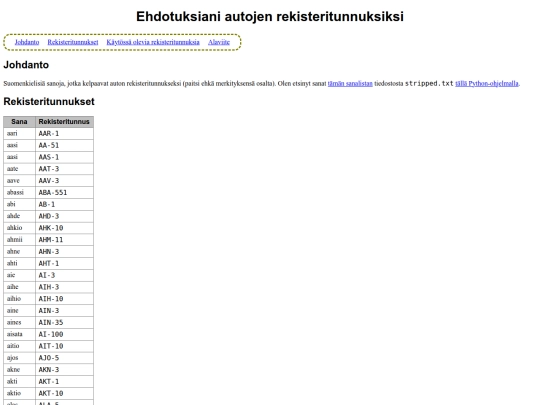Screen dimensions: 540x405
Task: Click the 'Sana' table column header
Action: 19,122
